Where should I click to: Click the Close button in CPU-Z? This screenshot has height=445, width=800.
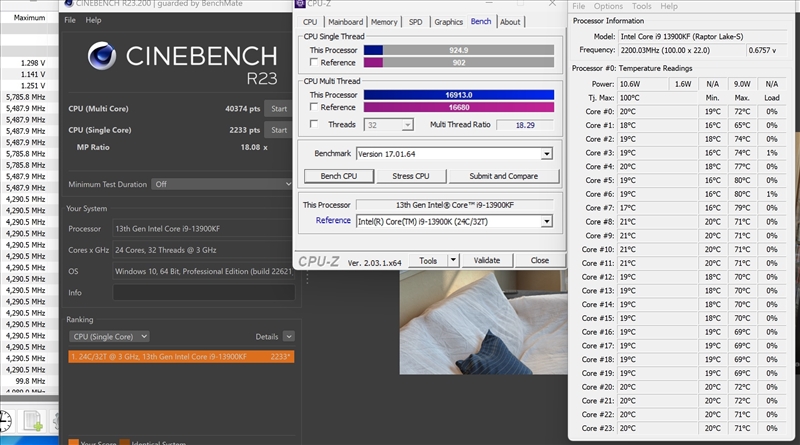pyautogui.click(x=539, y=260)
